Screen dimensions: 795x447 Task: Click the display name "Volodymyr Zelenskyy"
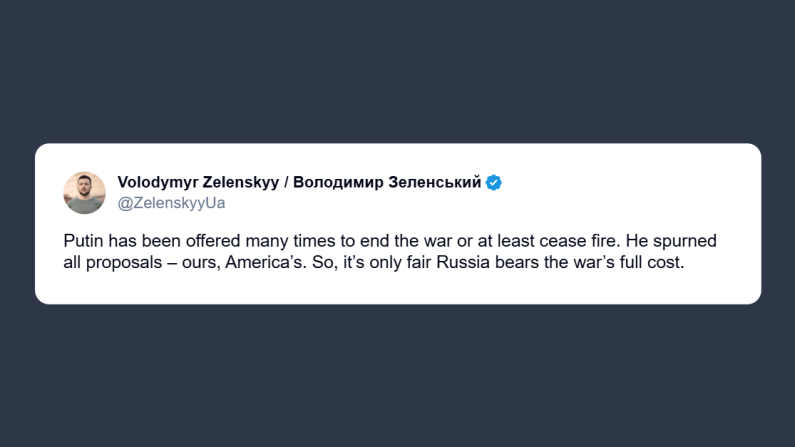tap(198, 182)
